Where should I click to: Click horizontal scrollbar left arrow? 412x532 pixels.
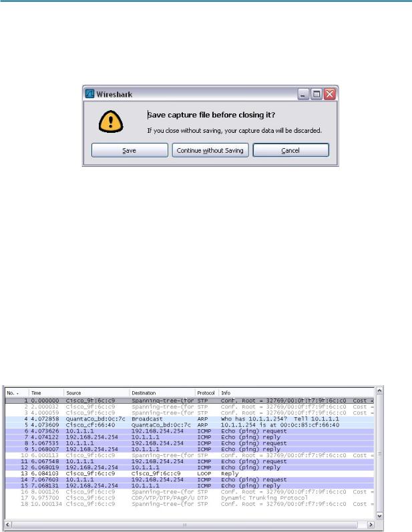[8, 525]
